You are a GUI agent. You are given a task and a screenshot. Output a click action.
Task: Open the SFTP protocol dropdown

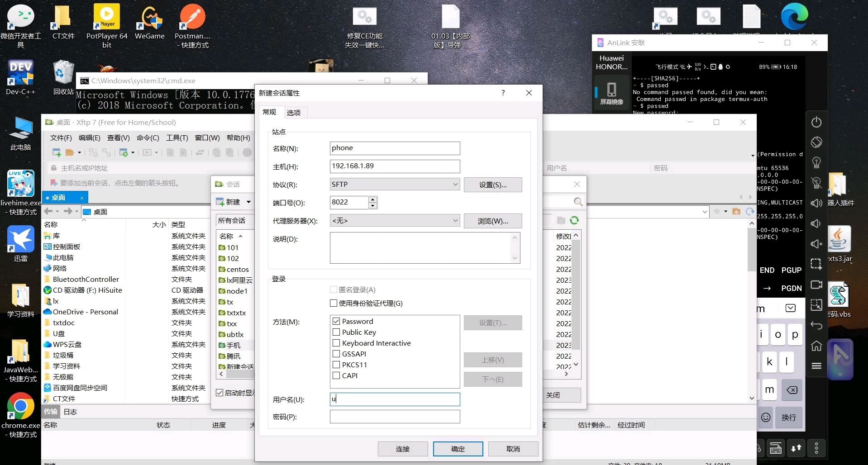454,184
